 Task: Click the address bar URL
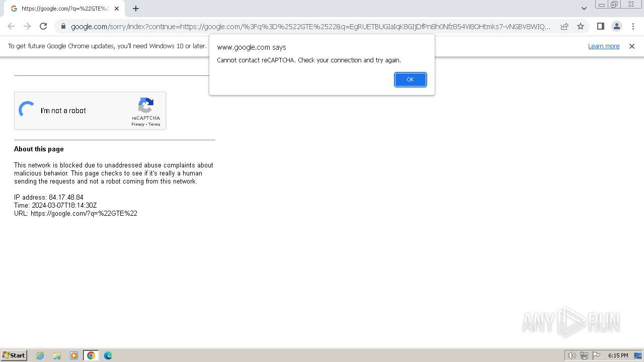click(310, 26)
